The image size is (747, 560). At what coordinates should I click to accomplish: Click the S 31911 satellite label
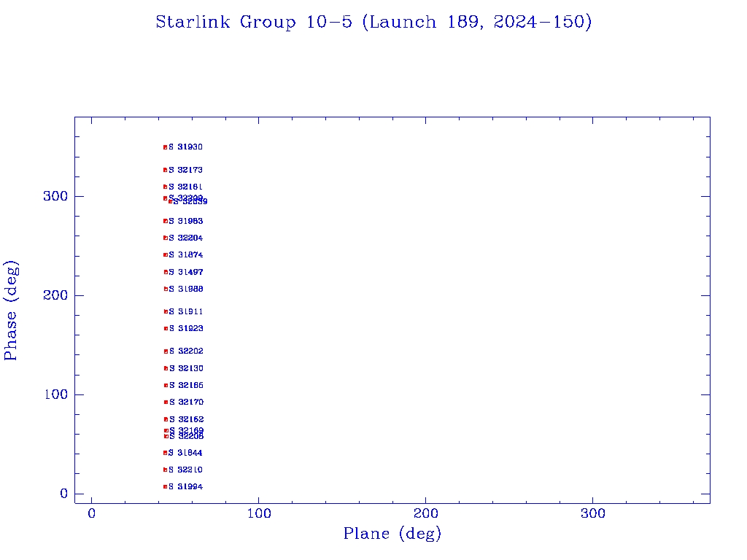coord(186,311)
